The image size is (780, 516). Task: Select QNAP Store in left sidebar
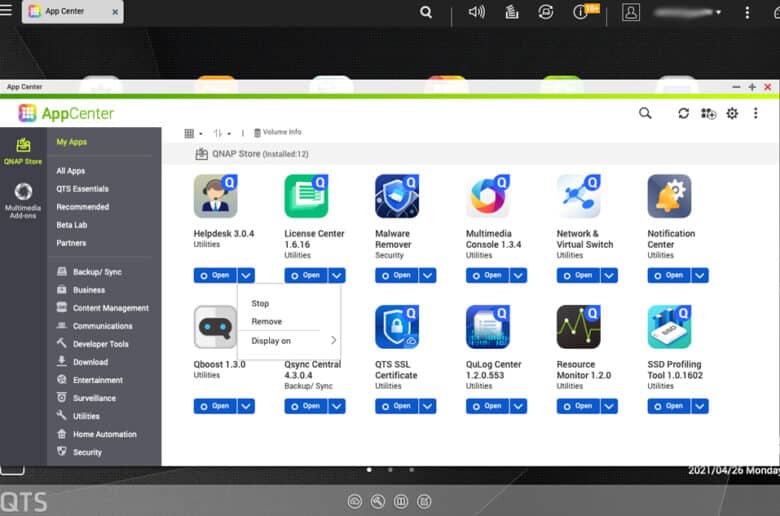tap(23, 151)
